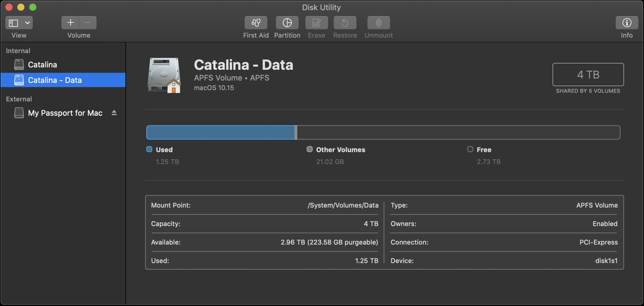Click the Catalina - Data title heading
644x306 pixels.
coord(243,65)
